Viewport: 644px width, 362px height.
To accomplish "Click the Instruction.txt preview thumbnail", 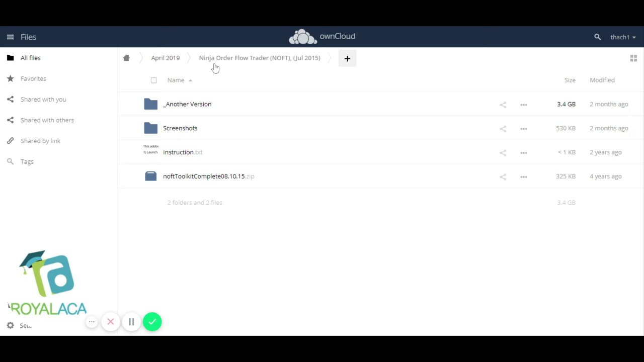I will tap(150, 152).
